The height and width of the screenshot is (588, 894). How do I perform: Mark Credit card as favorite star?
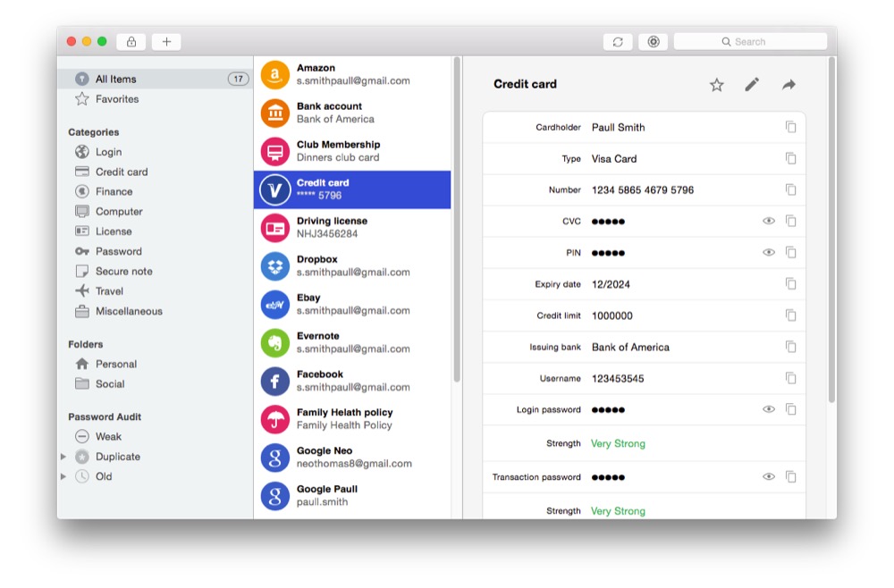click(x=716, y=85)
